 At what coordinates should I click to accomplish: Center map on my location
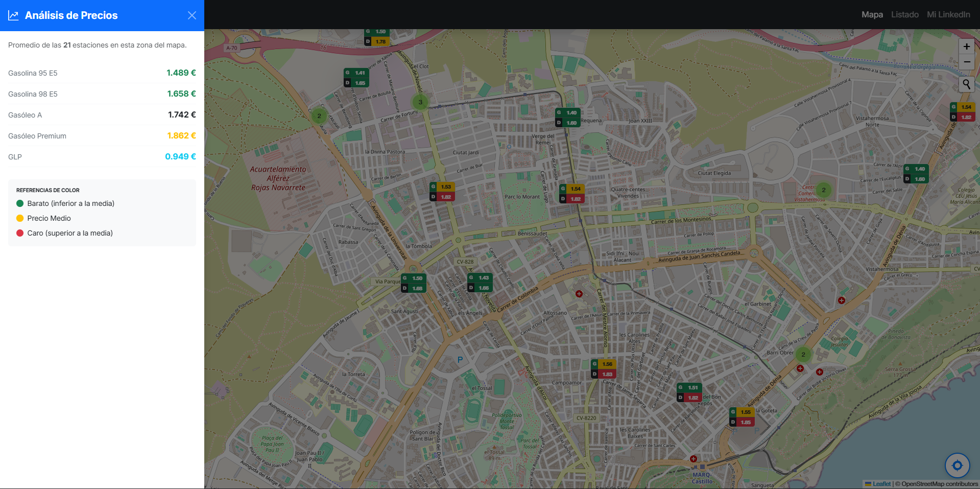click(x=957, y=465)
